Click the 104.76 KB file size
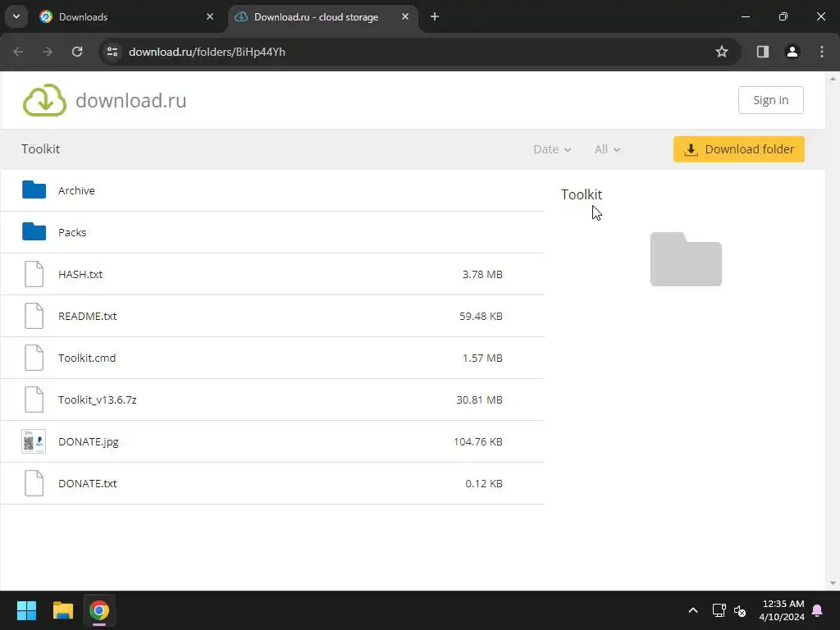The height and width of the screenshot is (630, 840). pyautogui.click(x=478, y=441)
